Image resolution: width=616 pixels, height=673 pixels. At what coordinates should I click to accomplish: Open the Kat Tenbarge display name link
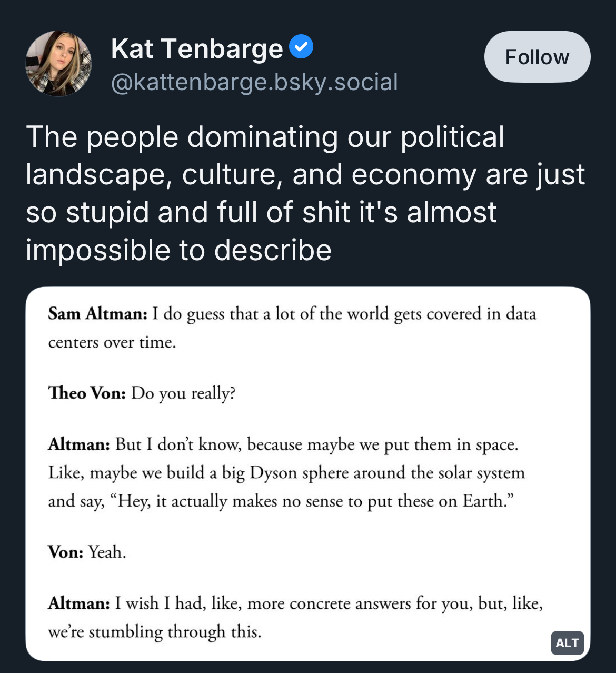pos(197,48)
